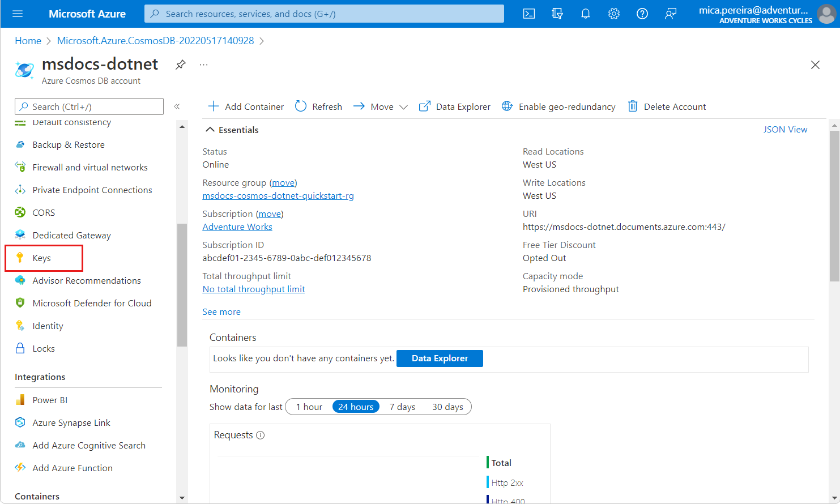Open the hamburger portal menu
The width and height of the screenshot is (840, 504).
[18, 14]
